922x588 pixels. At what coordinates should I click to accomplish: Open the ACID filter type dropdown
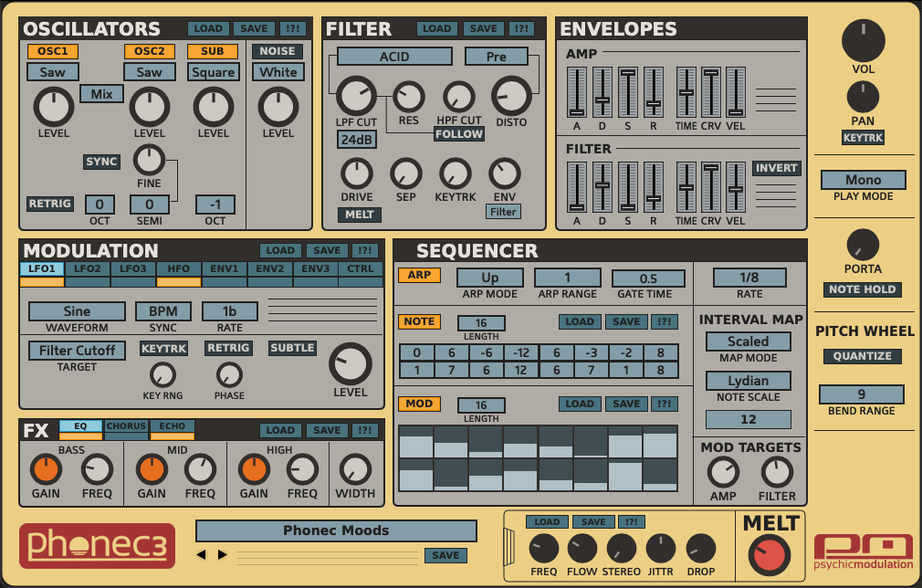(x=394, y=57)
